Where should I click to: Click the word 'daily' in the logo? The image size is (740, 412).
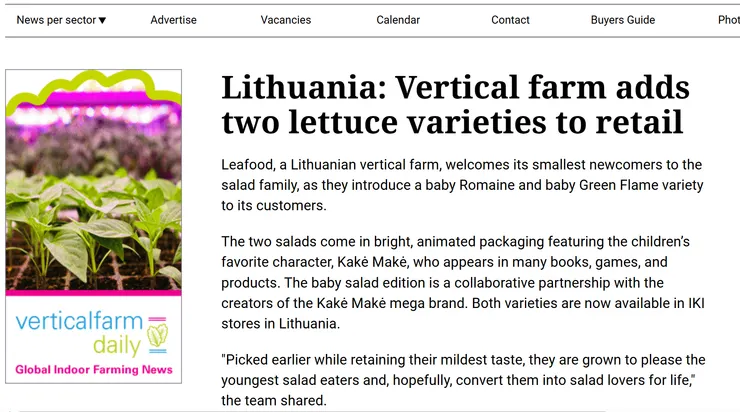pyautogui.click(x=118, y=346)
